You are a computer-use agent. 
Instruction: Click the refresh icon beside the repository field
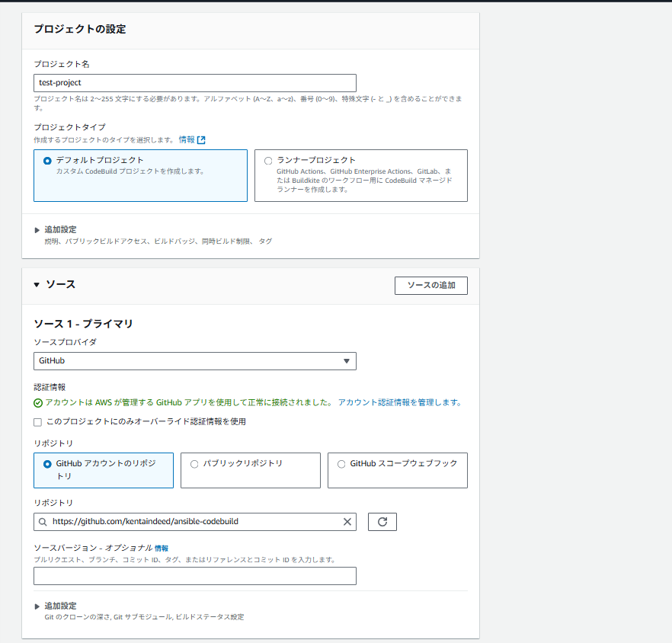382,522
